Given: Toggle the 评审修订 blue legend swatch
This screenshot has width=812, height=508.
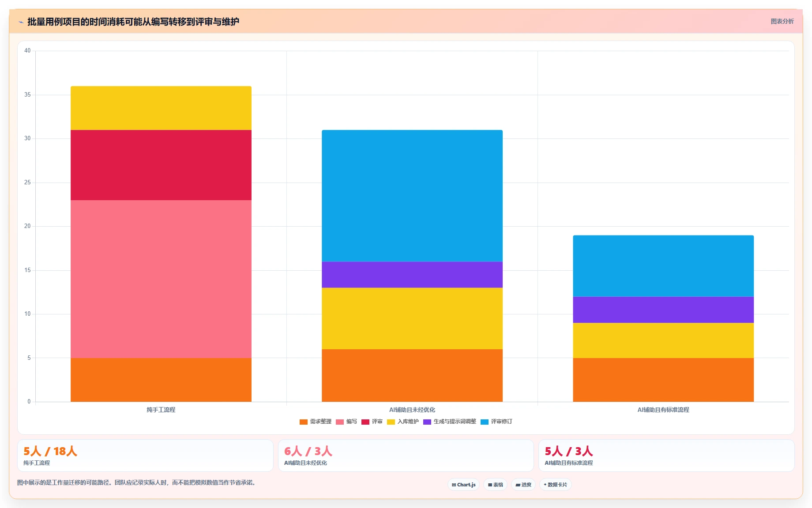Looking at the screenshot, I should pyautogui.click(x=484, y=422).
